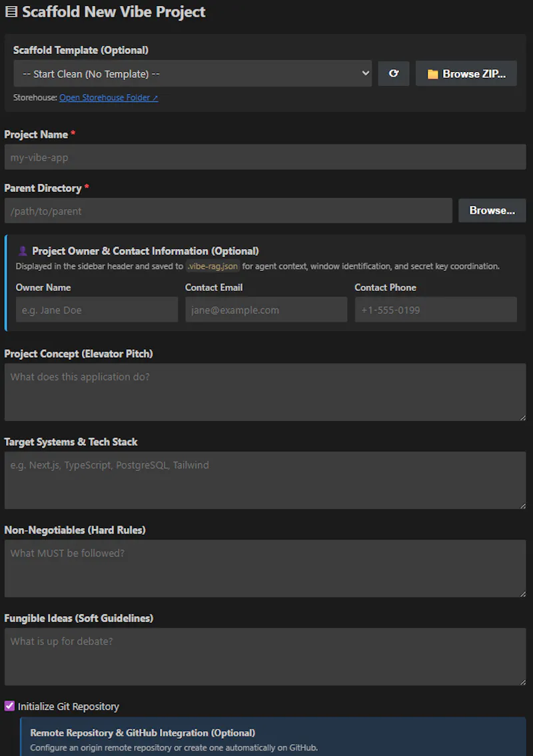The height and width of the screenshot is (756, 533).
Task: Click the resize grip of Project Concept box
Action: click(523, 418)
